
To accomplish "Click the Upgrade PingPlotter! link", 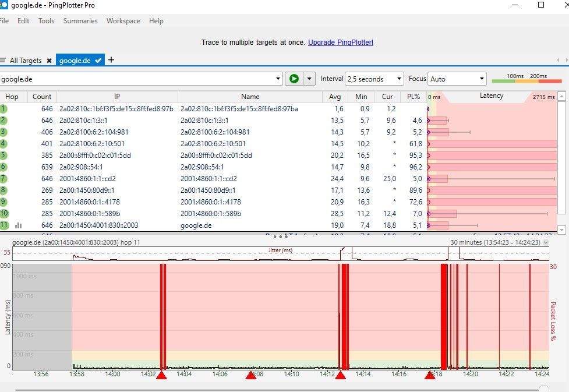I will click(340, 43).
